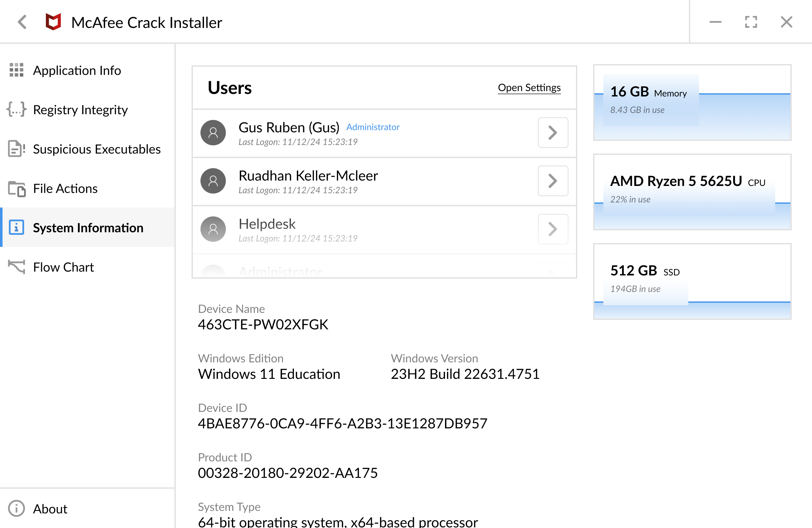Click the Suspicious Executables file icon

[x=16, y=149]
